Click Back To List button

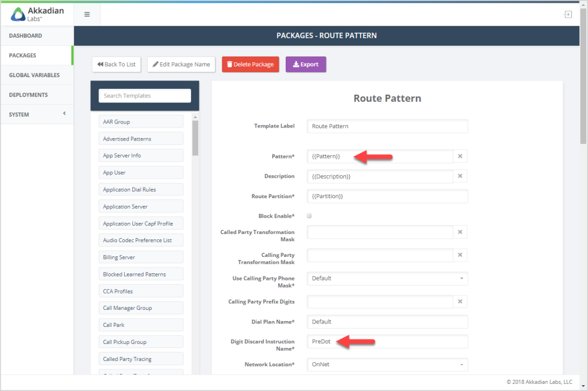point(116,65)
